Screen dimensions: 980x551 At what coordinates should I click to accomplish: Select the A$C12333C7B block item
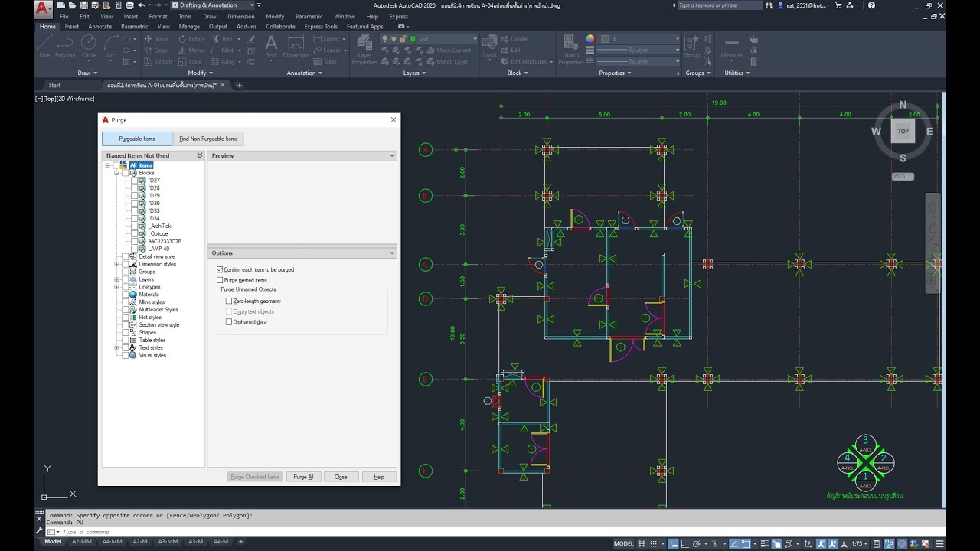coord(165,241)
